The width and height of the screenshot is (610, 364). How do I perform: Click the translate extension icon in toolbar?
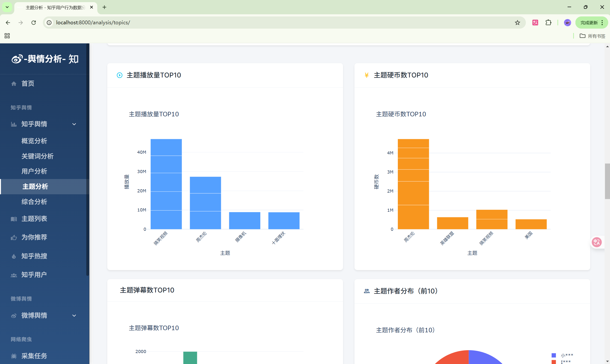click(535, 23)
